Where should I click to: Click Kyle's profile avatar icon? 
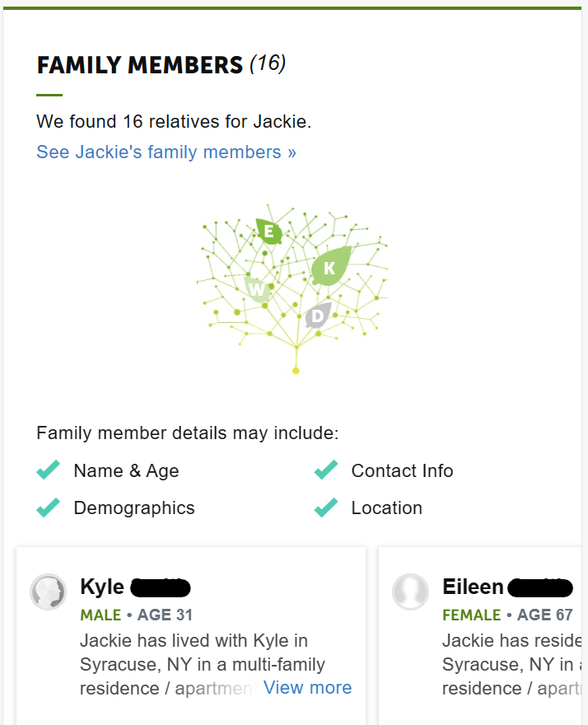48,592
